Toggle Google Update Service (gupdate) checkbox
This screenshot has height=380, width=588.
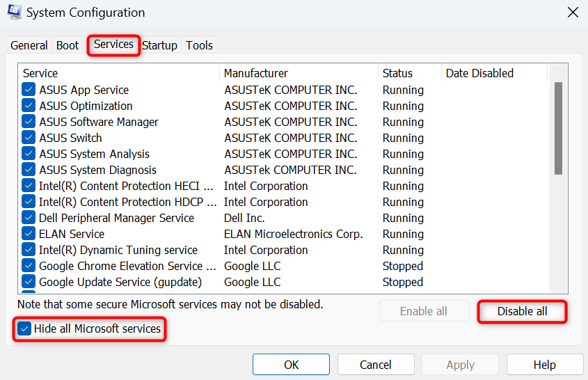(x=29, y=282)
